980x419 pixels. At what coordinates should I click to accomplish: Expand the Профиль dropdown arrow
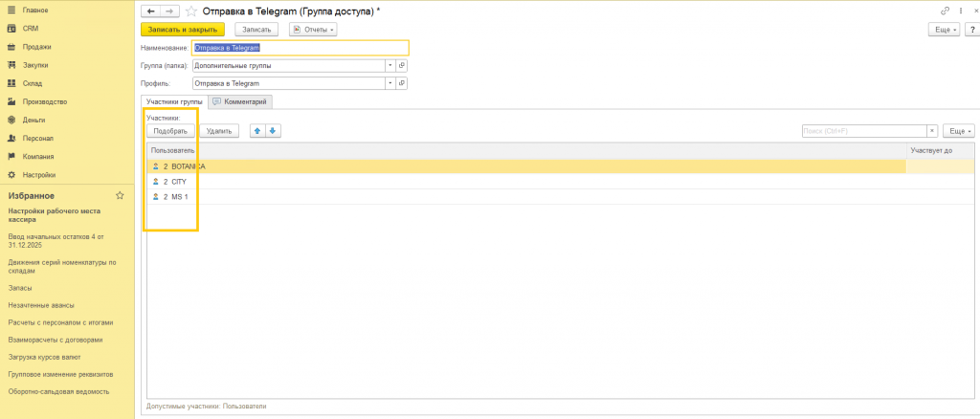pyautogui.click(x=390, y=83)
